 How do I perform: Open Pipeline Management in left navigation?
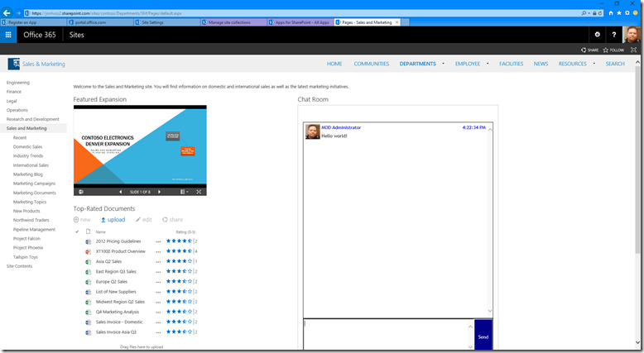34,229
